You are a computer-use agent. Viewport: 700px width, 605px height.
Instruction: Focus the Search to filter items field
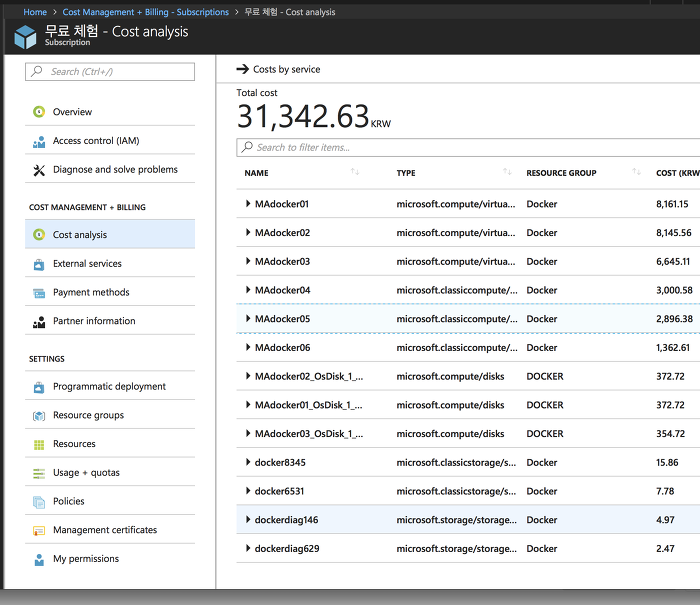pyautogui.click(x=468, y=147)
